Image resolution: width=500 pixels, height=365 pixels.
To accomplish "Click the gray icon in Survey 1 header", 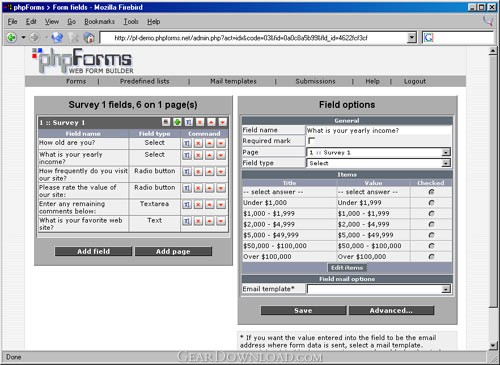I will point(166,122).
